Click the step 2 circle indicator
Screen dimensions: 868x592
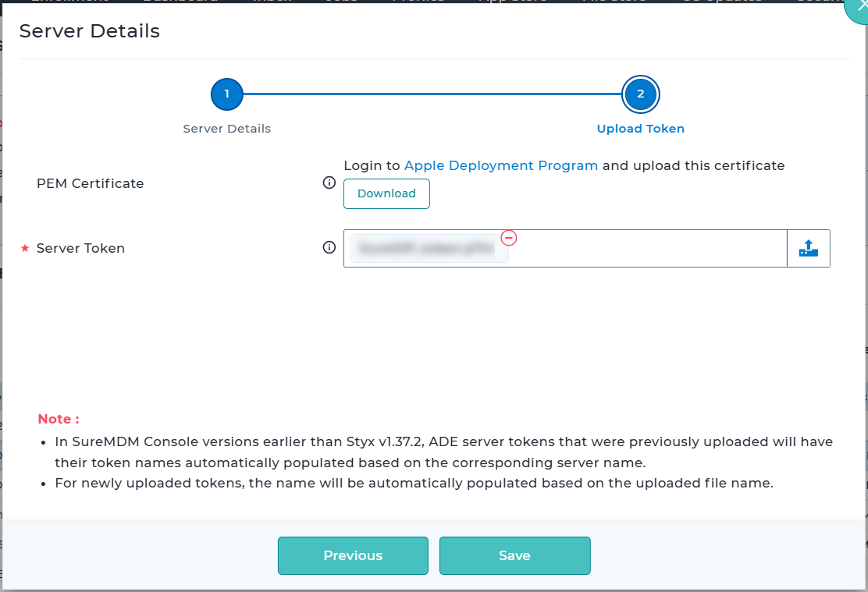point(641,94)
